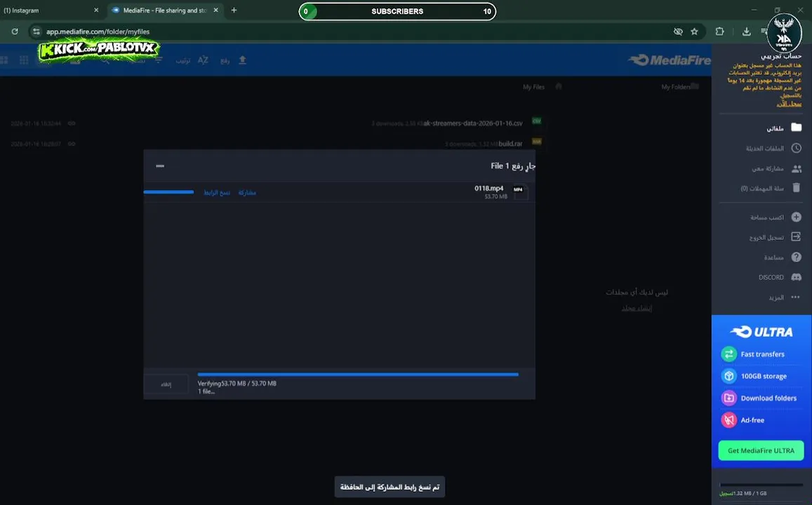Image resolution: width=812 pixels, height=505 pixels.
Task: Click the DISCORD label in sidebar
Action: point(771,277)
